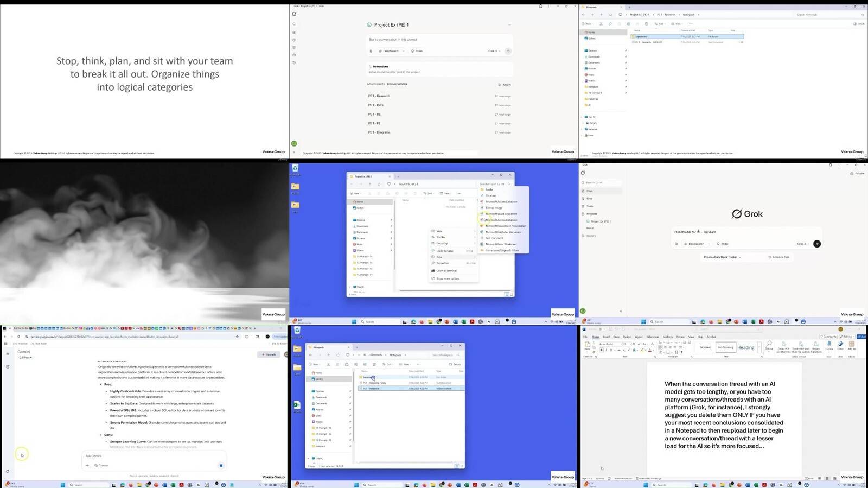
Task: Expand the Word styles gallery arrow
Action: click(x=760, y=347)
